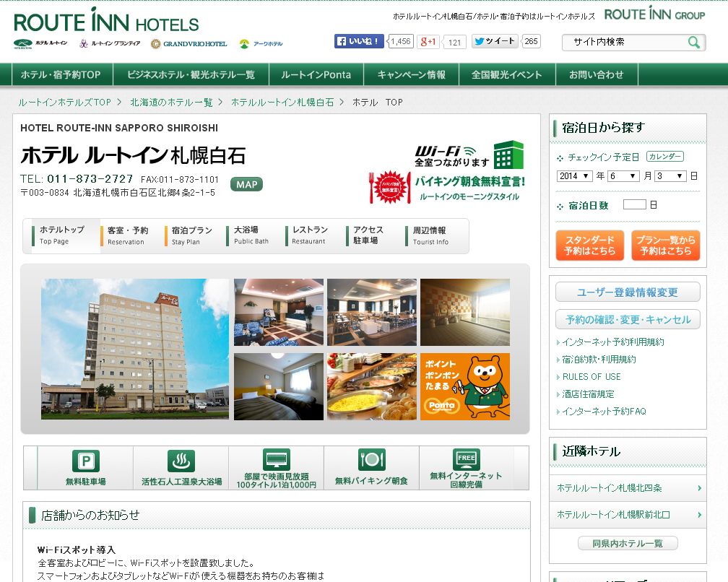728x582 pixels.
Task: Click the Google +1 button
Action: 428,41
